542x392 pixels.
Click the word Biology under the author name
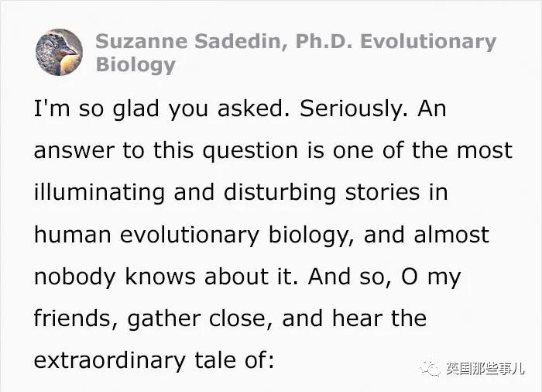pos(135,64)
